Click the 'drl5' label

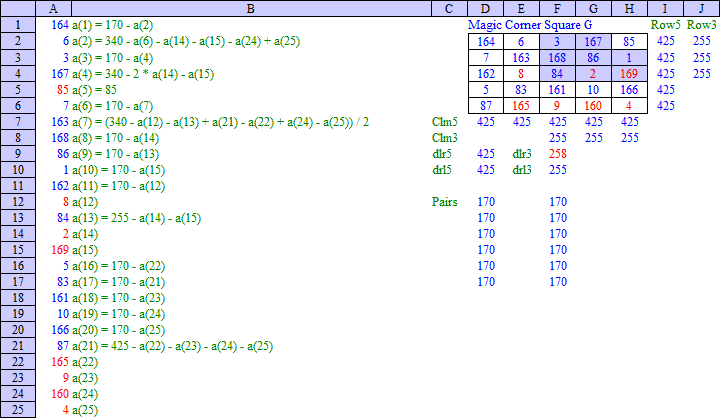[x=442, y=170]
